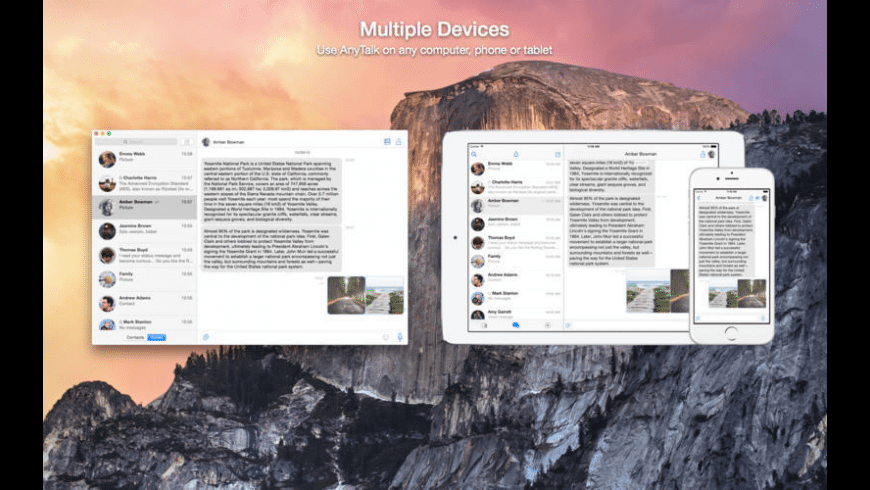Select Amber Bowman chat on iPad
Screen dimensions: 870x490
[516, 205]
